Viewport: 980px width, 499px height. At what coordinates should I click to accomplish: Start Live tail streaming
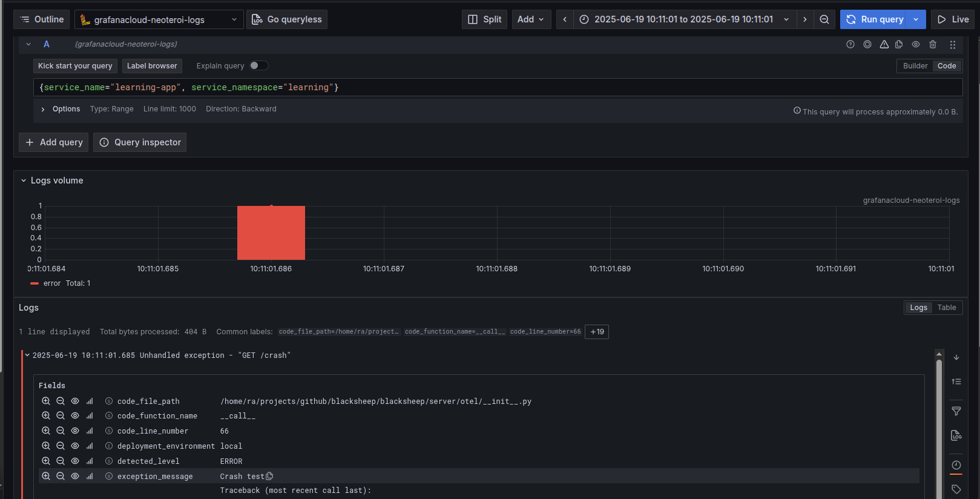tap(953, 19)
